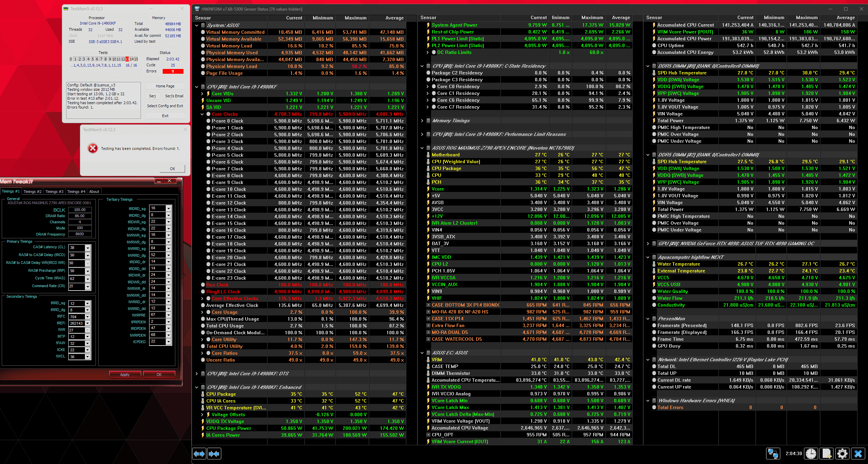Expand Performance Limit Reasons group

pos(422,134)
